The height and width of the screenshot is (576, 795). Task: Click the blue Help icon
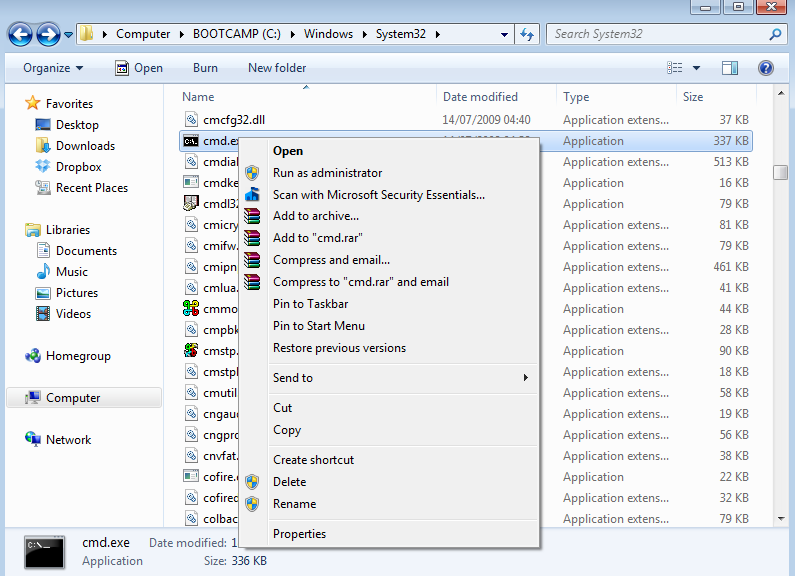(766, 68)
